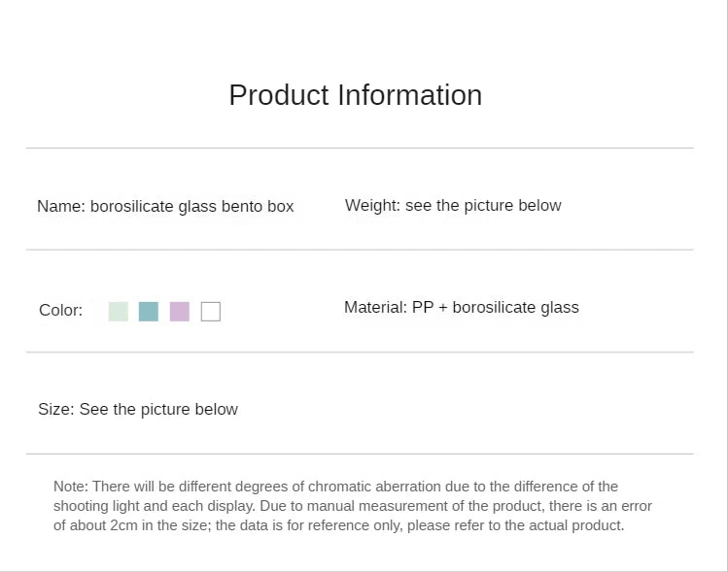This screenshot has height=572, width=728.
Task: Click the word 'Weight:' label
Action: 372,205
